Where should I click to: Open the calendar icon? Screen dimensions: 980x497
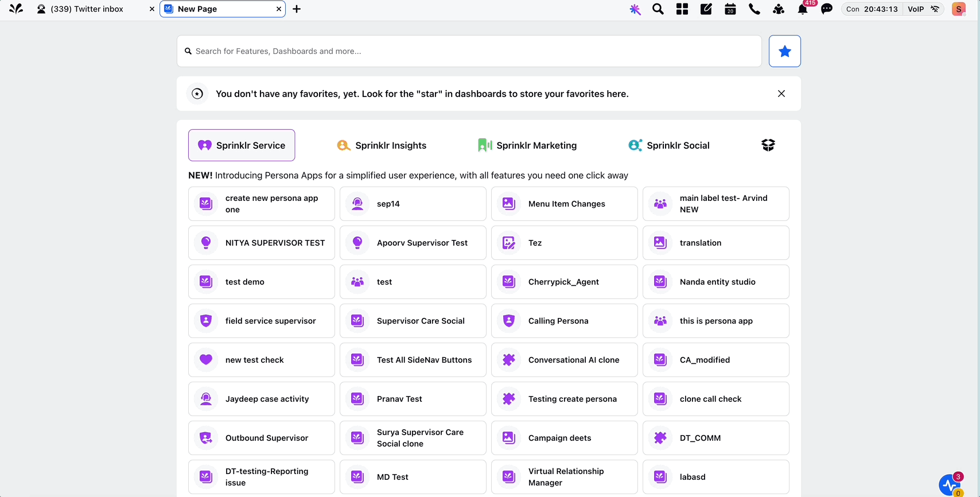point(730,9)
